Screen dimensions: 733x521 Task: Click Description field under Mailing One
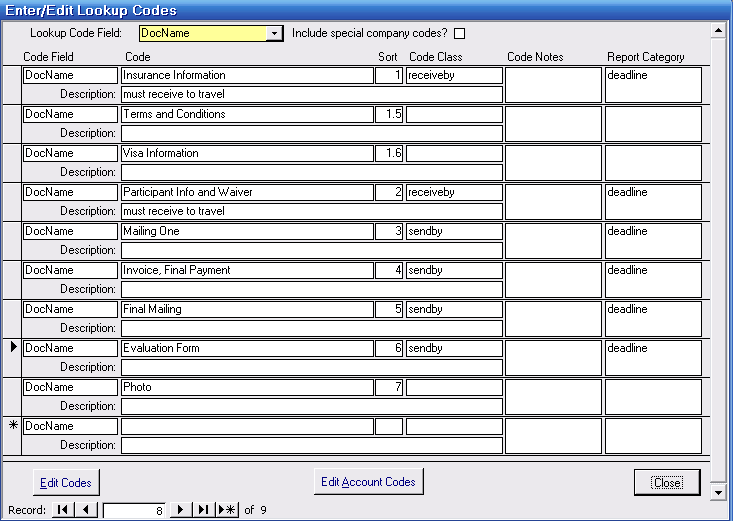[311, 250]
